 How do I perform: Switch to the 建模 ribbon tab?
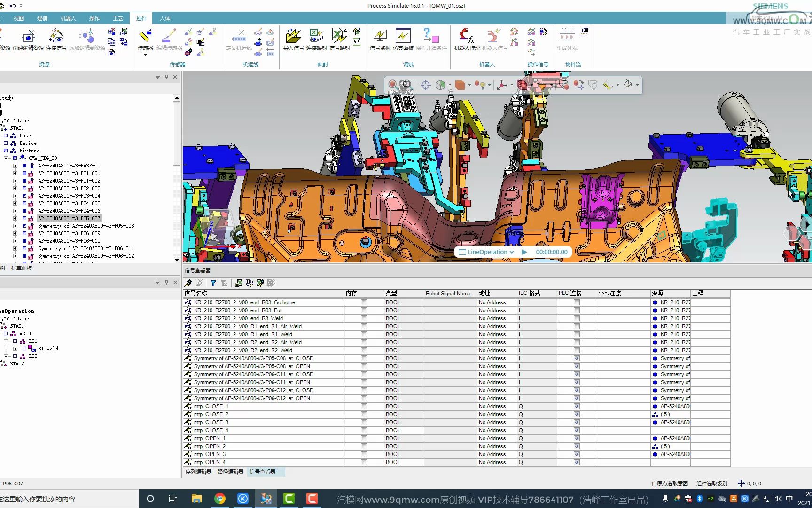(x=42, y=18)
